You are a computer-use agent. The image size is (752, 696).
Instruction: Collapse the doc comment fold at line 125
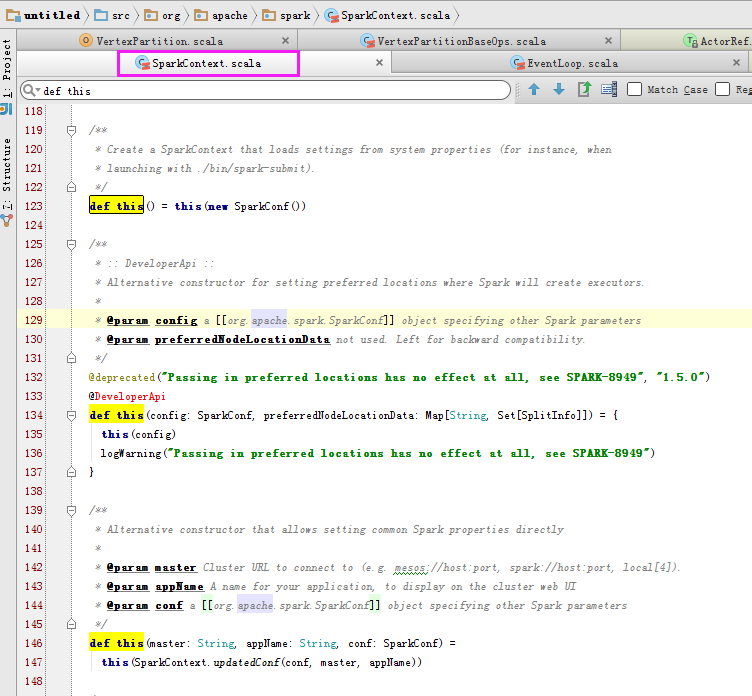pos(71,245)
